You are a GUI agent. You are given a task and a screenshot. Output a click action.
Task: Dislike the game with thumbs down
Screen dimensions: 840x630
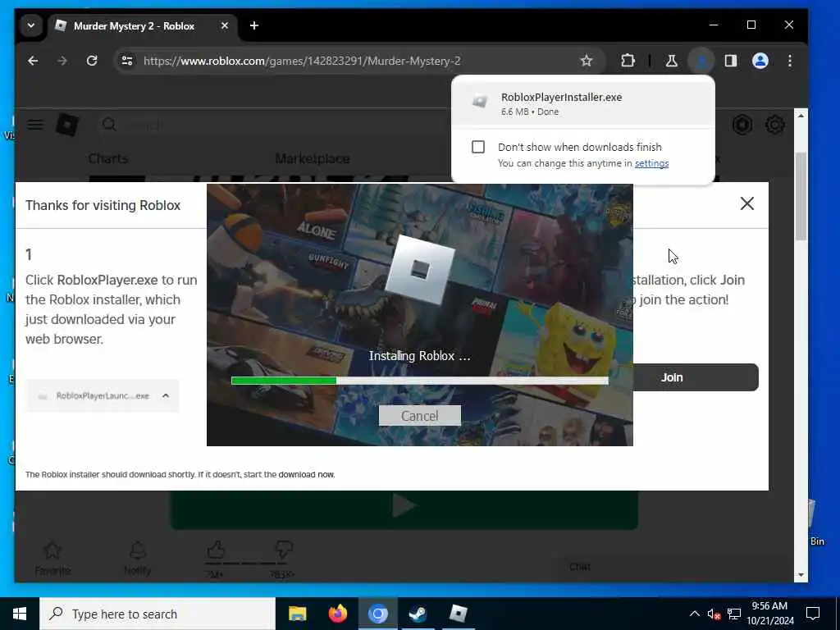(283, 550)
